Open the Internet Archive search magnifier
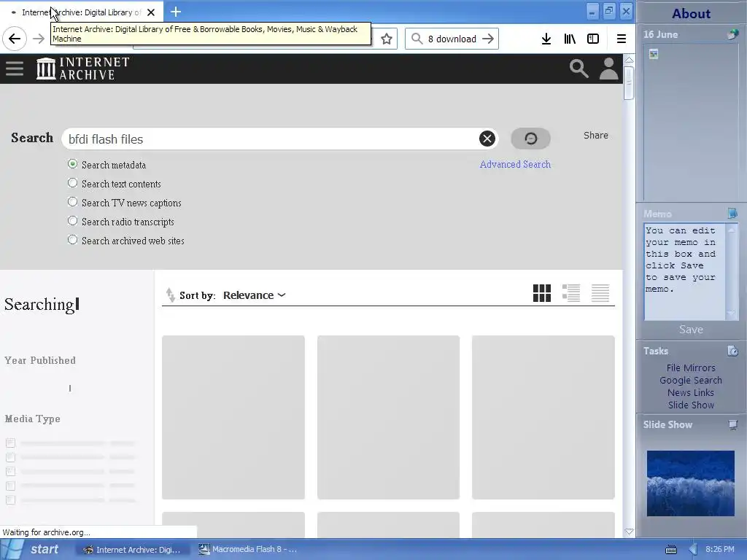Image resolution: width=747 pixels, height=560 pixels. point(578,69)
